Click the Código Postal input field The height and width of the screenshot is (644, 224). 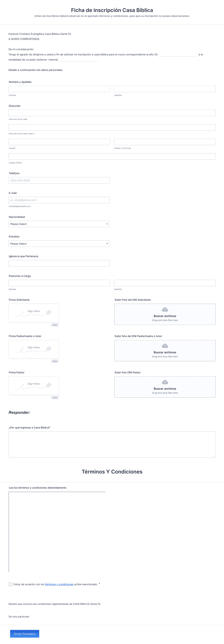[x=112, y=156]
